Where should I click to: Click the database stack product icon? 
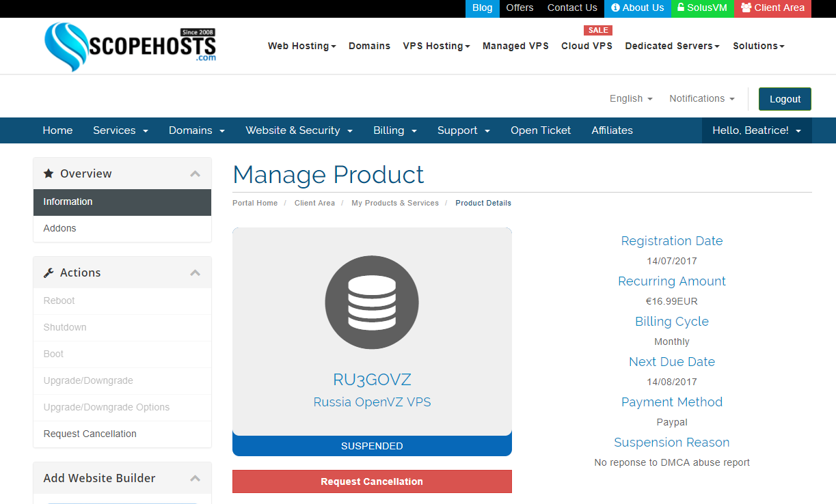372,303
